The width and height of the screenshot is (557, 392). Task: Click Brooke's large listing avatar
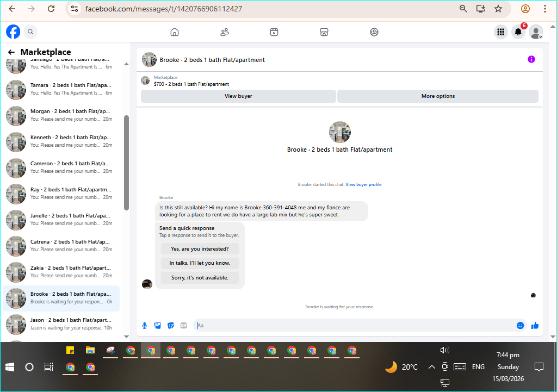pyautogui.click(x=339, y=132)
